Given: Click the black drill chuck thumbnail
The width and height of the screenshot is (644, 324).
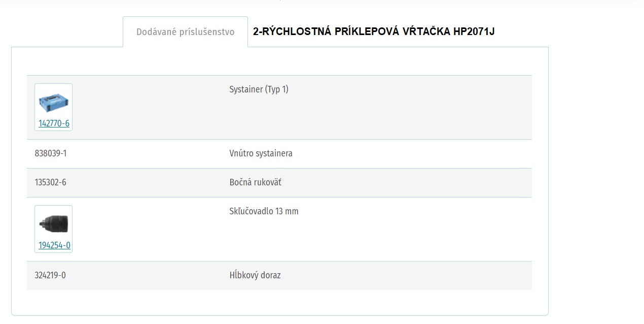Looking at the screenshot, I should click(x=54, y=224).
